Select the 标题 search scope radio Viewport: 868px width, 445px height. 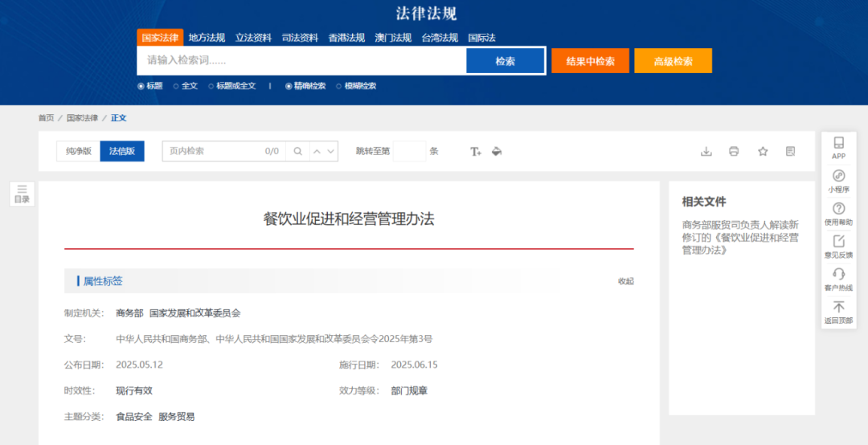click(x=141, y=86)
